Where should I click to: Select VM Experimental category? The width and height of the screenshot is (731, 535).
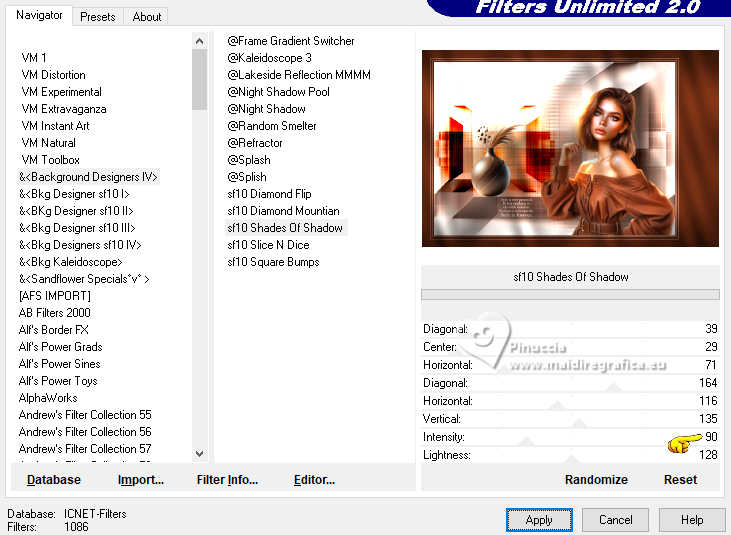click(62, 92)
